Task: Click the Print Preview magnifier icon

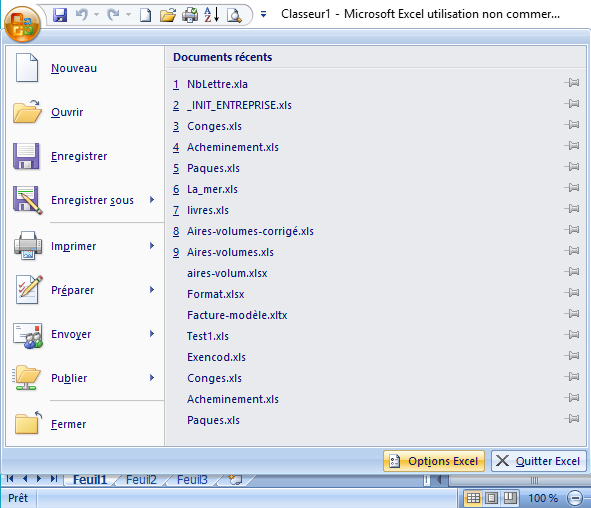Action: pyautogui.click(x=234, y=15)
